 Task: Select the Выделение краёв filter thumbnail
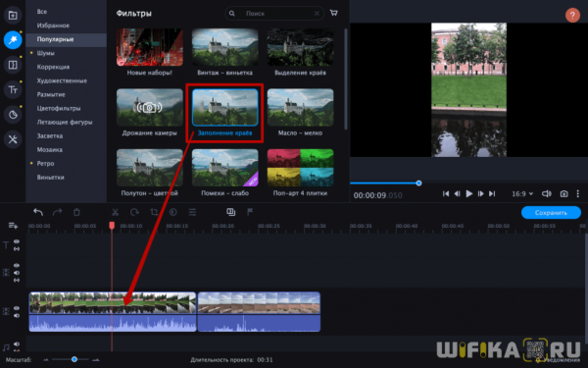coord(301,47)
